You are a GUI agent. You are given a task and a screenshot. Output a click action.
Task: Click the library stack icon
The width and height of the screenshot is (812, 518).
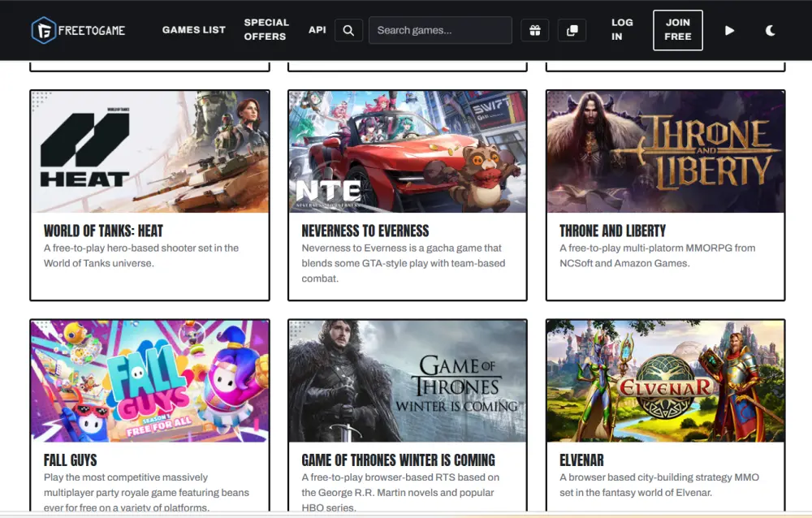[x=572, y=31]
